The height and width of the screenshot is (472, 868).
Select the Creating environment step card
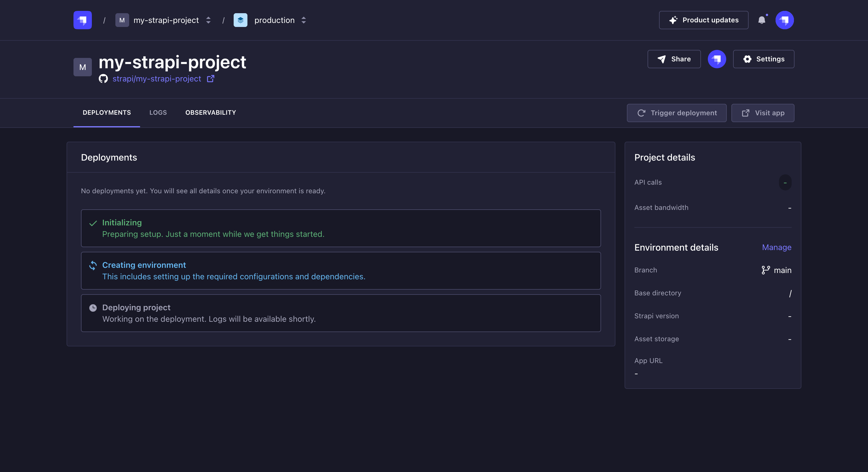341,271
